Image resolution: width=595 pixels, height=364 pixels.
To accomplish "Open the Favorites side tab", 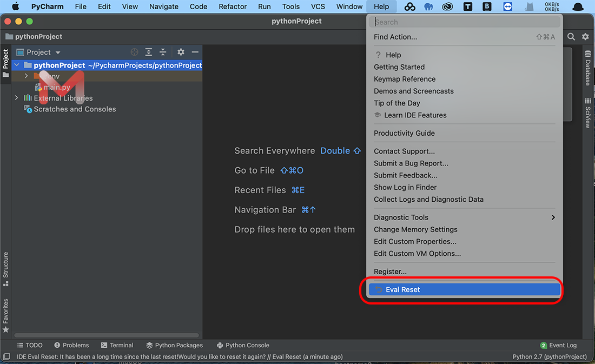I will (6, 315).
